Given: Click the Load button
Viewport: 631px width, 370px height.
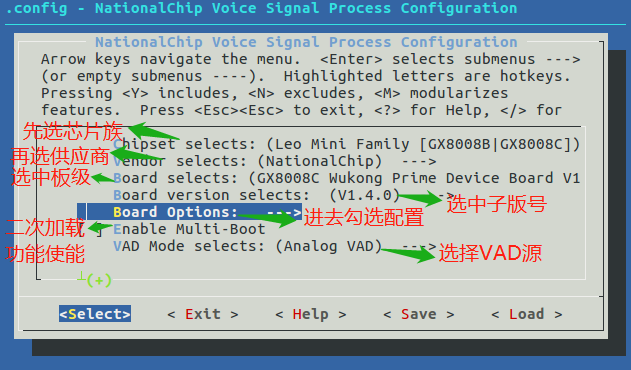Looking at the screenshot, I should point(526,314).
